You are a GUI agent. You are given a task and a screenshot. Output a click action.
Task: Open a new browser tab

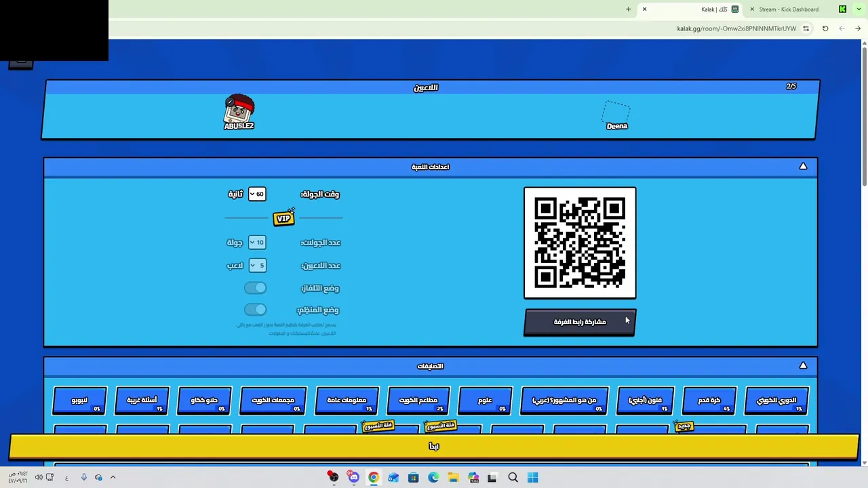pos(628,9)
